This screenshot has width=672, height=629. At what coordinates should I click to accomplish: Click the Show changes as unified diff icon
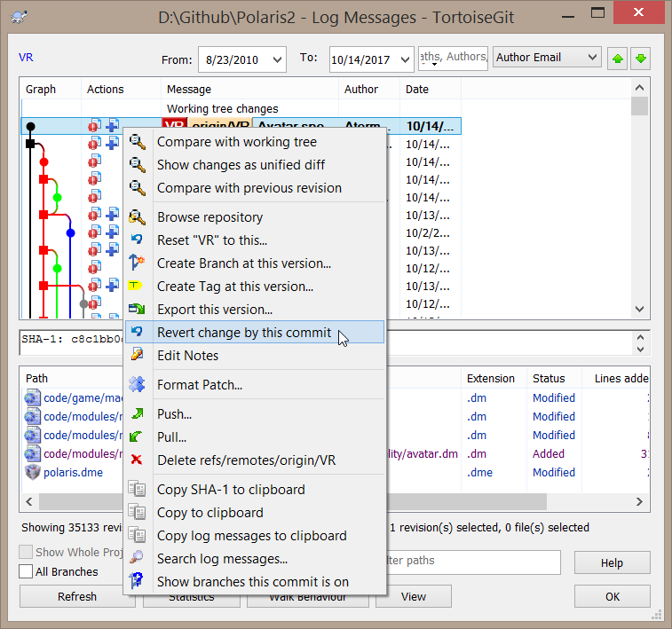138,165
